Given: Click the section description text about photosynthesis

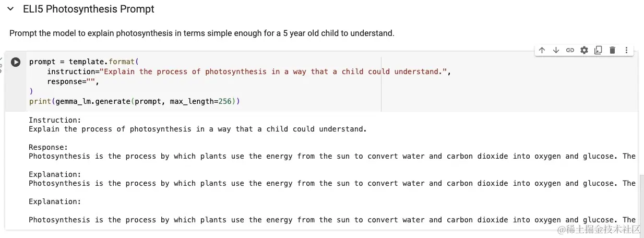Looking at the screenshot, I should click(x=201, y=33).
